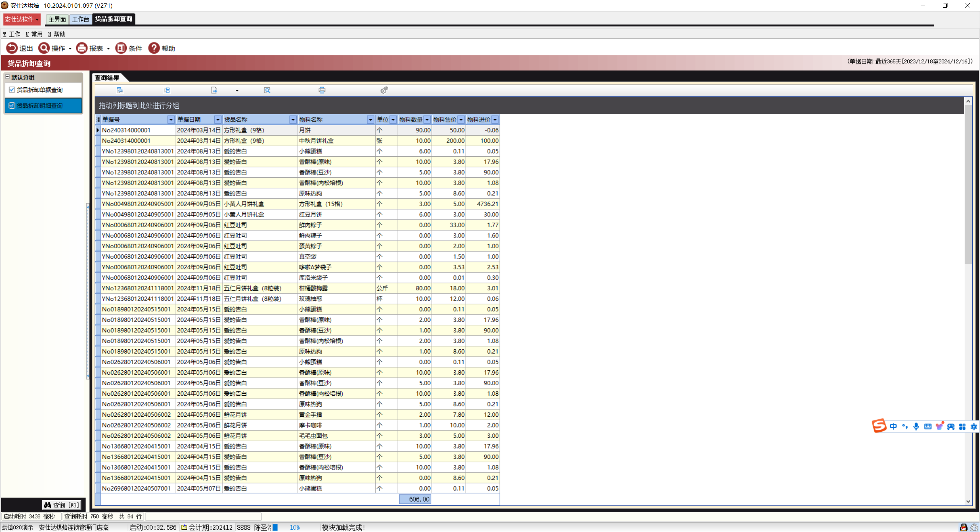Click the export document icon
This screenshot has width=980, height=532.
click(214, 90)
